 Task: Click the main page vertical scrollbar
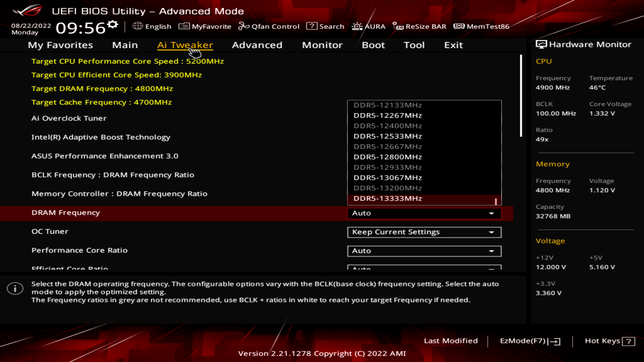click(521, 96)
